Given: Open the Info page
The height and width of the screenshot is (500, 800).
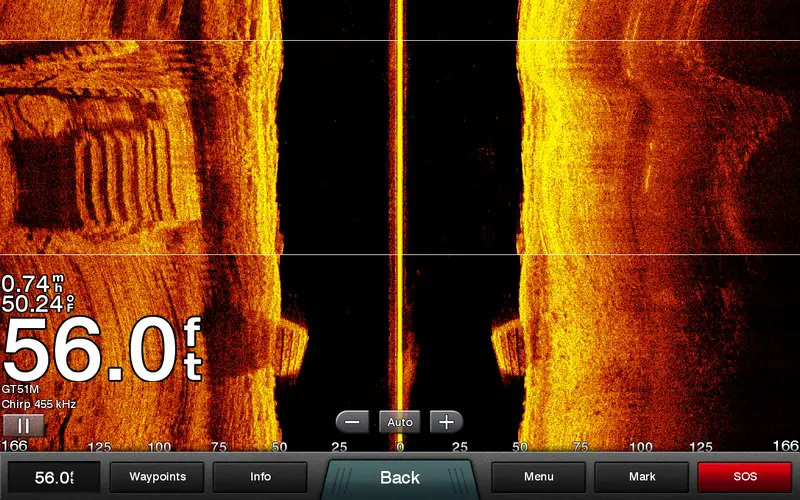Looking at the screenshot, I should click(260, 477).
